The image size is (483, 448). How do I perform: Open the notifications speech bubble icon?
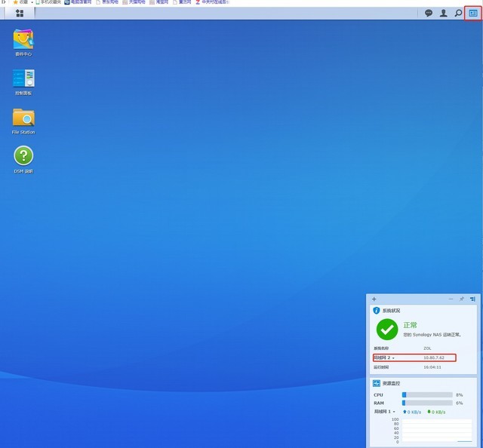tap(429, 14)
